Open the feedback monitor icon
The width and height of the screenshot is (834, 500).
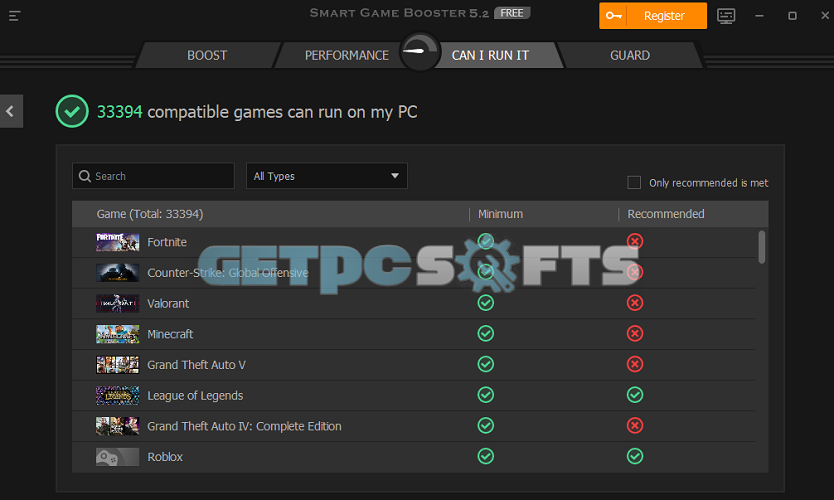tap(726, 16)
